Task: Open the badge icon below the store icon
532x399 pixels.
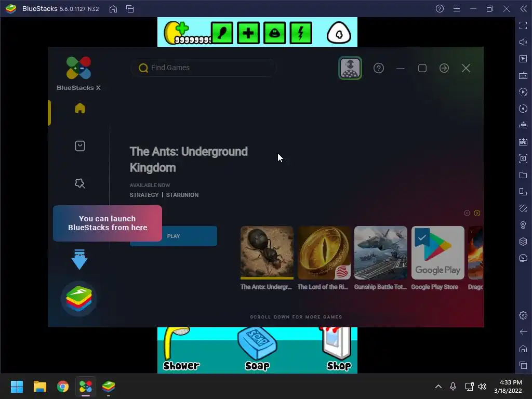Action: pos(80,183)
